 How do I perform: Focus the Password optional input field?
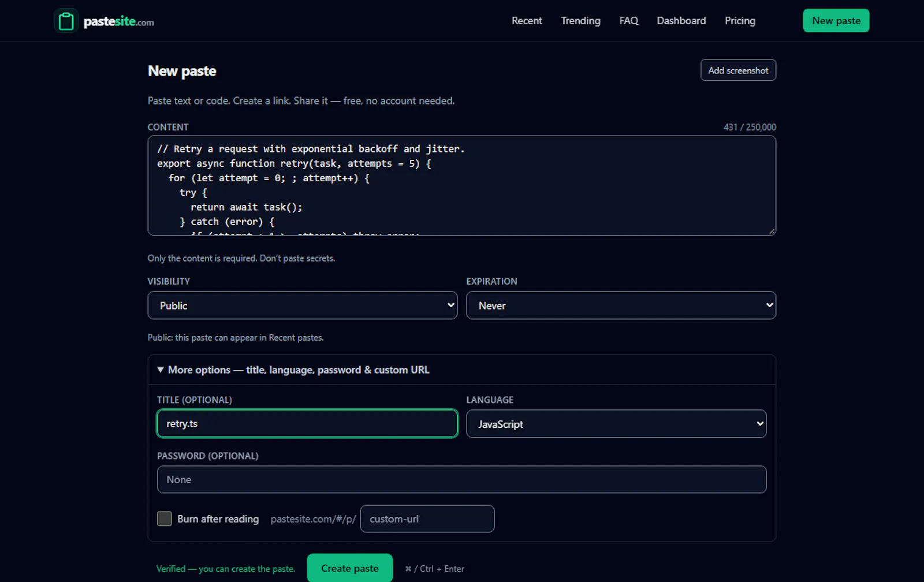tap(461, 480)
